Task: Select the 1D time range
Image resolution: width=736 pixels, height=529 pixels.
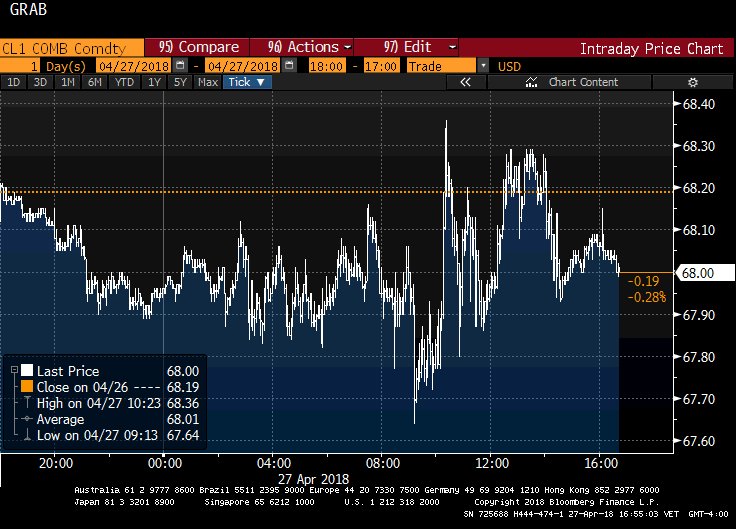Action: tap(14, 82)
